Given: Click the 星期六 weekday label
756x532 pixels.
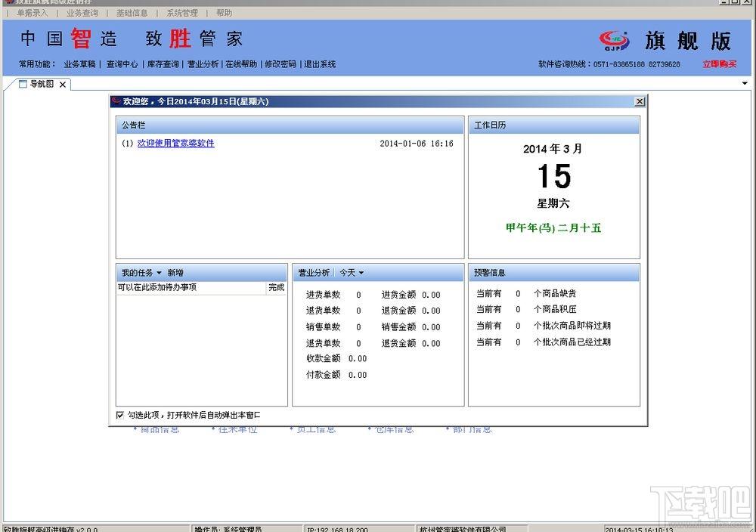Looking at the screenshot, I should pyautogui.click(x=553, y=204).
